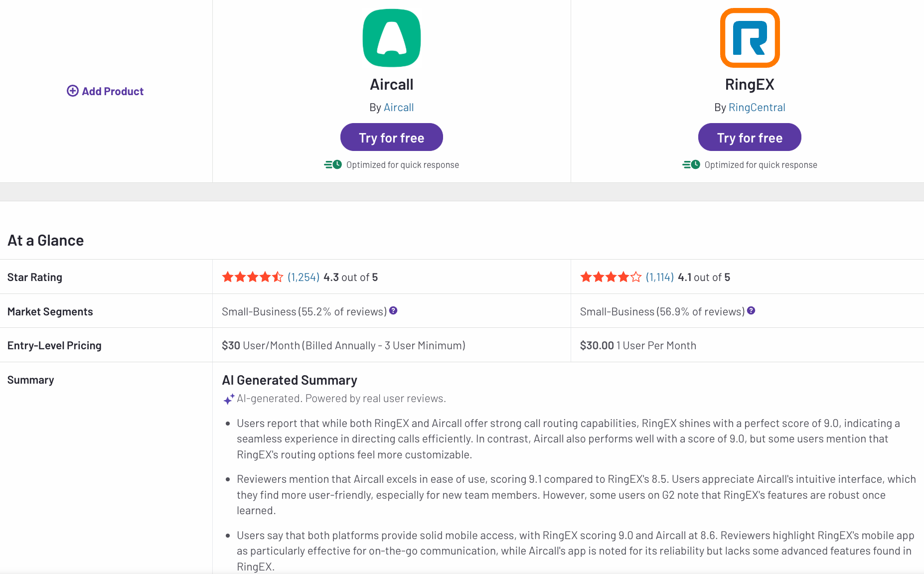This screenshot has width=924, height=574.
Task: Open the RingCentral vendor link
Action: pyautogui.click(x=757, y=107)
